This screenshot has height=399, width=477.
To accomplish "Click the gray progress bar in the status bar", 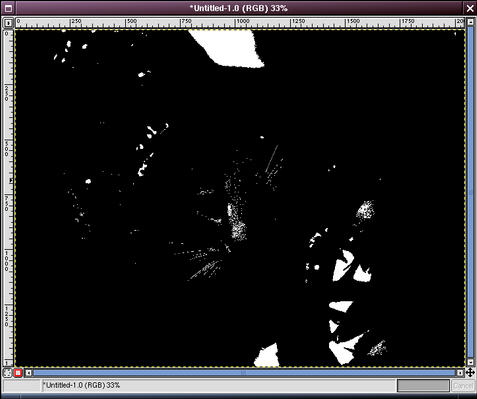I will [423, 386].
